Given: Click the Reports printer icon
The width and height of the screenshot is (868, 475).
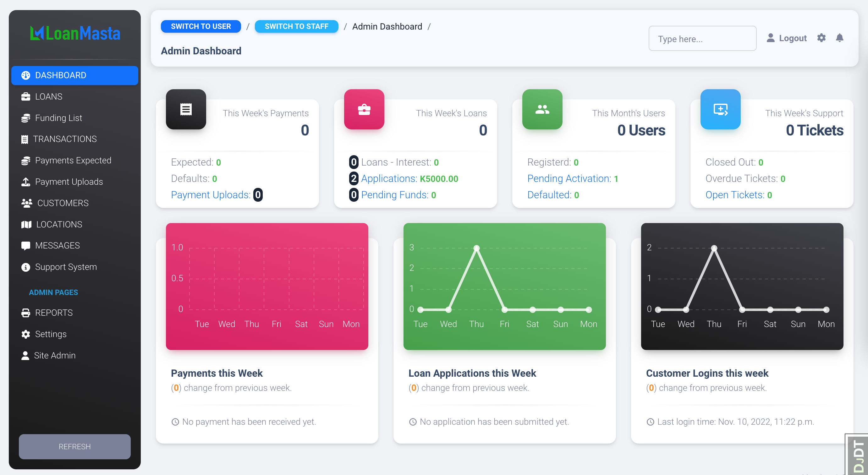Looking at the screenshot, I should pyautogui.click(x=25, y=313).
